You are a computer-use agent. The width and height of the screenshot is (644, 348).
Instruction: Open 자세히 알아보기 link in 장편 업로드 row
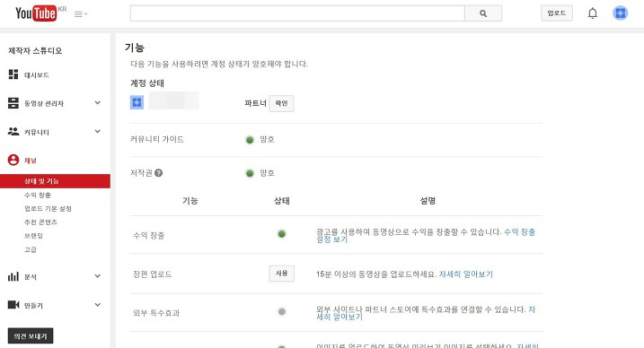[x=466, y=274]
